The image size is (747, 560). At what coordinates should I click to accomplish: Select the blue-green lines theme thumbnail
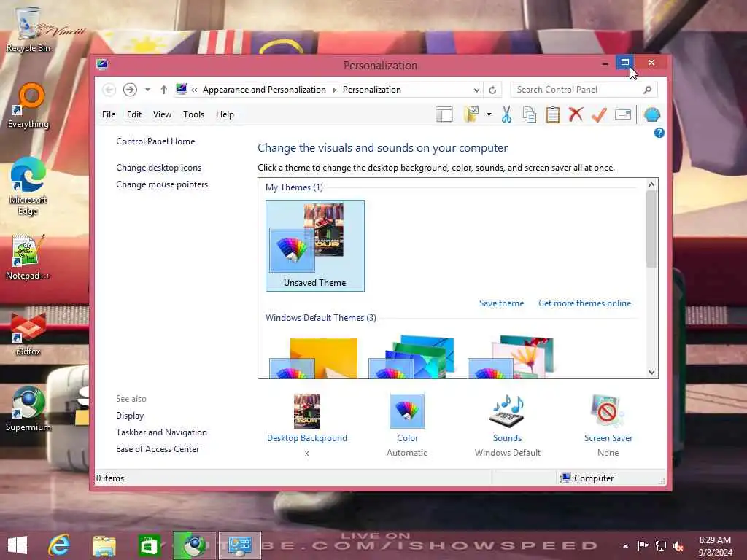(x=413, y=357)
